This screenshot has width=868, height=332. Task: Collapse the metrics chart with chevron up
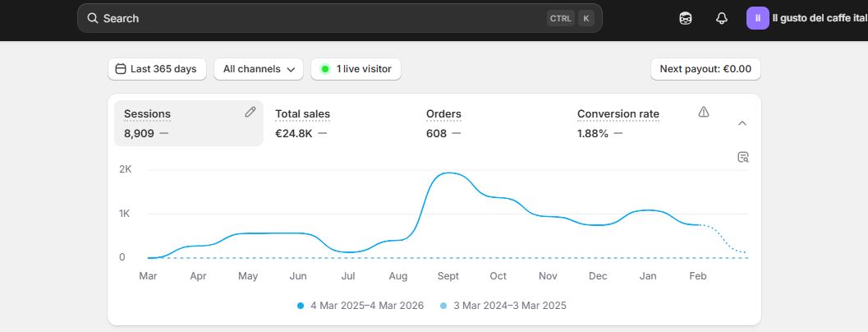pos(742,123)
